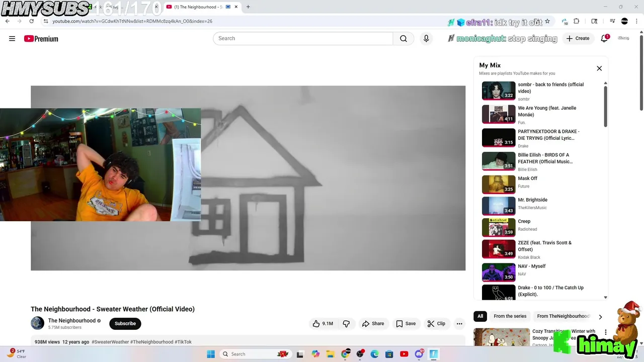Image resolution: width=644 pixels, height=362 pixels.
Task: Open a new browser tab
Action: pyautogui.click(x=248, y=7)
